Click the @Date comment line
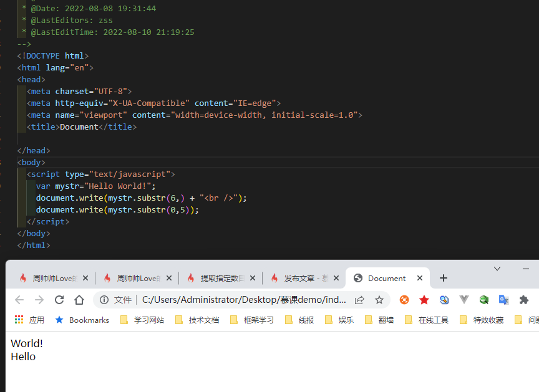 [89, 9]
